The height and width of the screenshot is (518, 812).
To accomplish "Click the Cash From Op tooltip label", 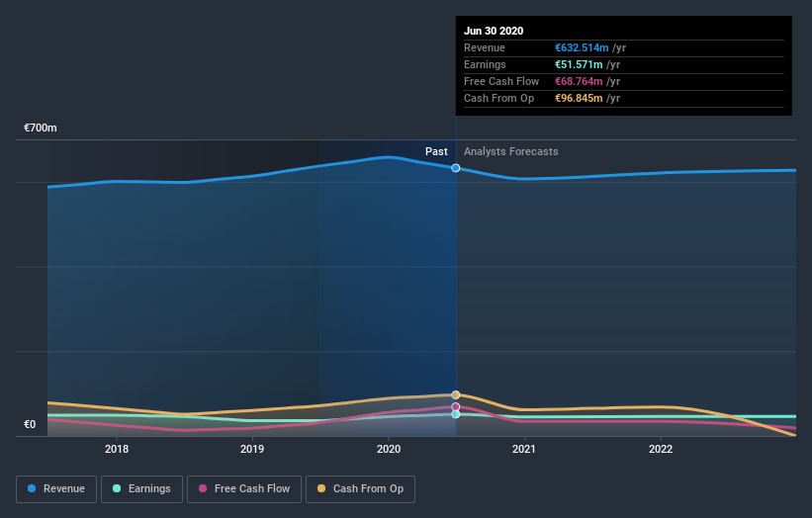I will (498, 98).
